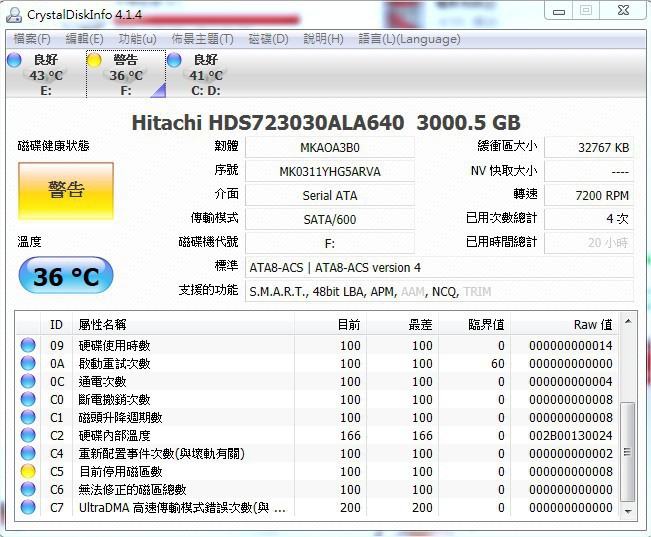The height and width of the screenshot is (537, 651).
Task: Click the blue status orb for drive E:
Action: (x=15, y=60)
